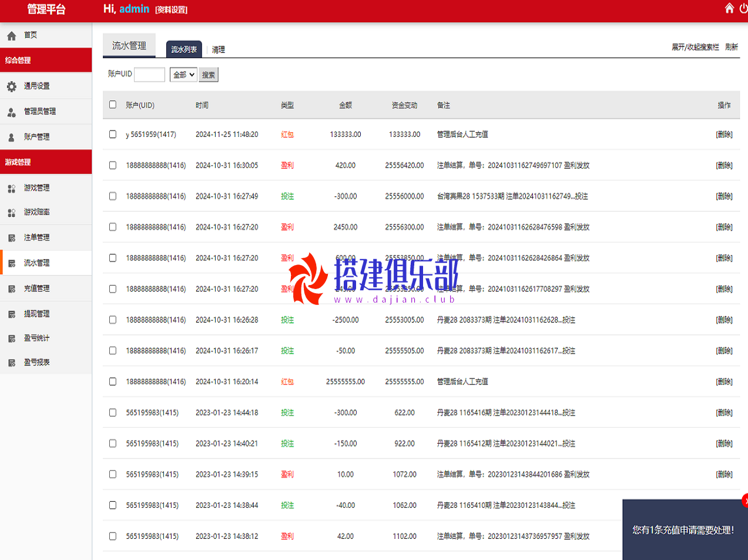
Task: Click the 资料设置 link in the header
Action: 172,9
